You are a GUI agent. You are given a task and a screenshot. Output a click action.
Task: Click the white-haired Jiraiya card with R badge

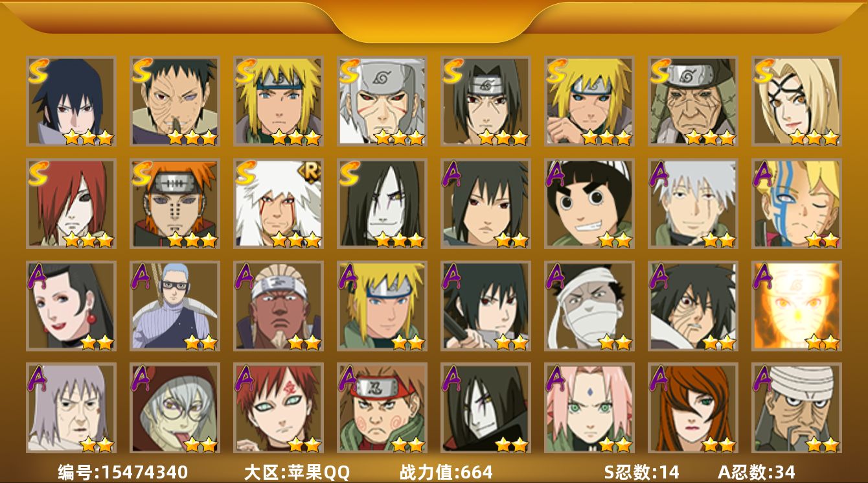[278, 204]
